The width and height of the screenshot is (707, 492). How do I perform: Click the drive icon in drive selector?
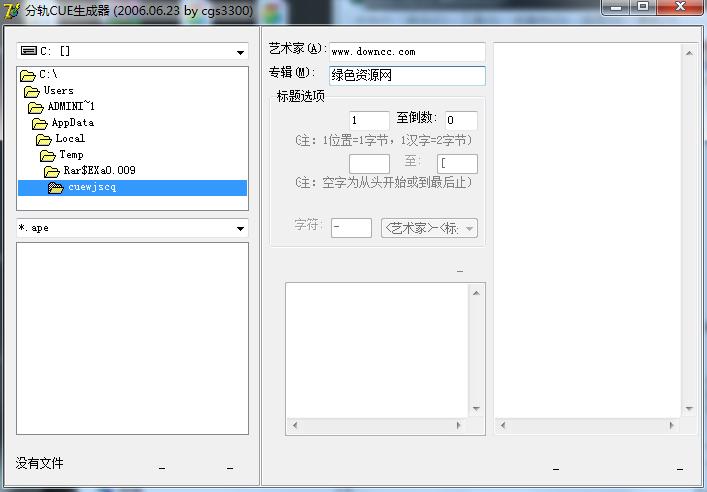[x=29, y=51]
